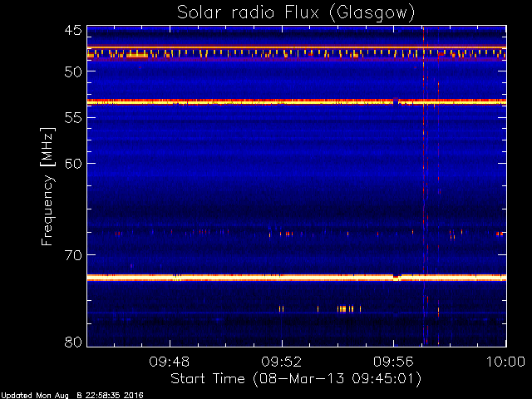
Task: Click the plot title 'Solar radio Flux (Glasgow)'
Action: 296,13
